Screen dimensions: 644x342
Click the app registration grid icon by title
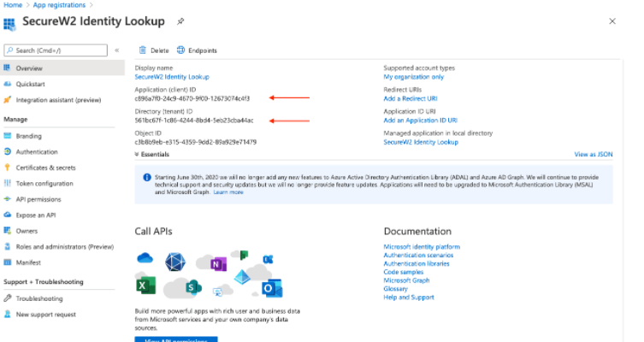pos(9,24)
